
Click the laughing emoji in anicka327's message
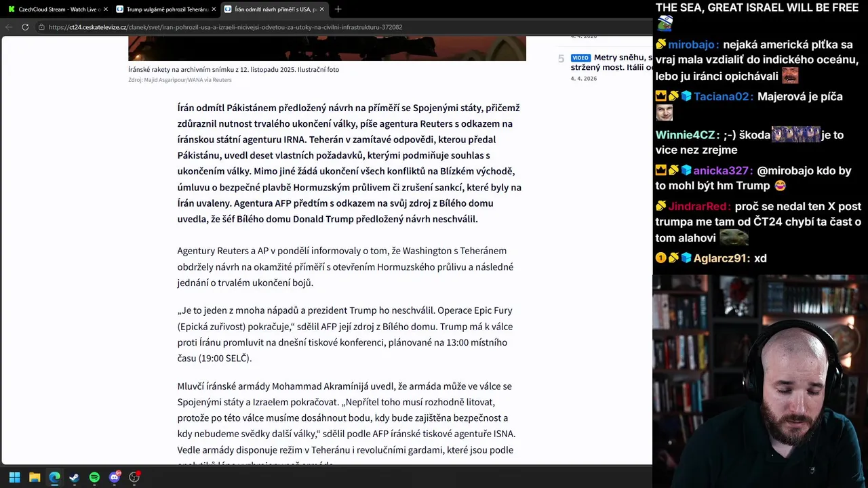[780, 186]
